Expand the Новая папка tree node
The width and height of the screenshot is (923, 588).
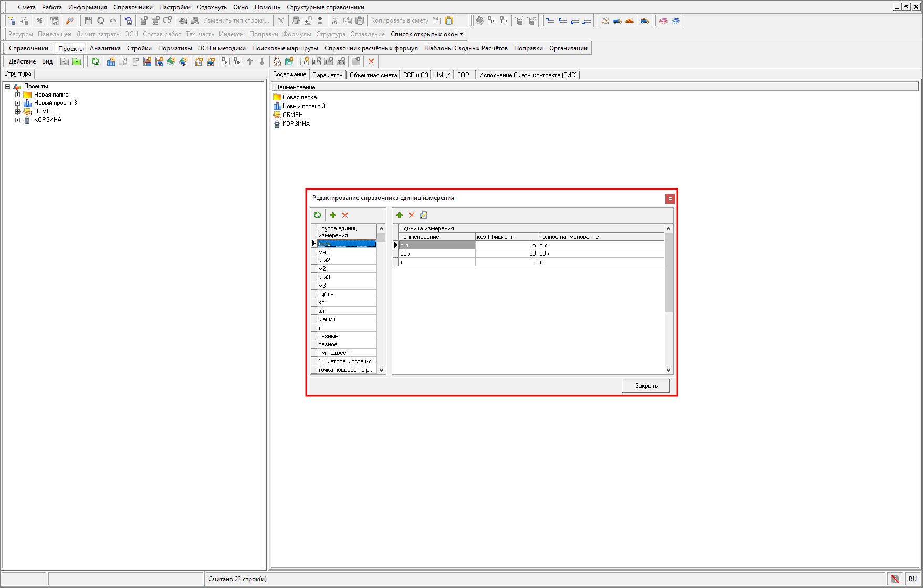[18, 94]
